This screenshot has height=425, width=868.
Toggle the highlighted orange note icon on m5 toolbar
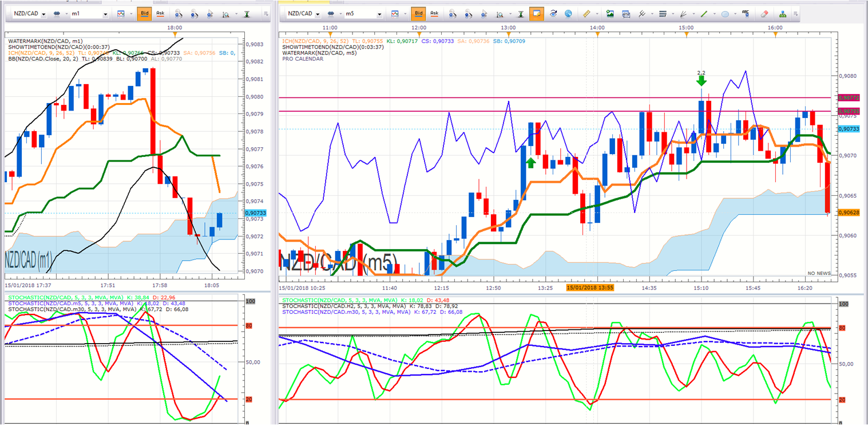pyautogui.click(x=537, y=13)
